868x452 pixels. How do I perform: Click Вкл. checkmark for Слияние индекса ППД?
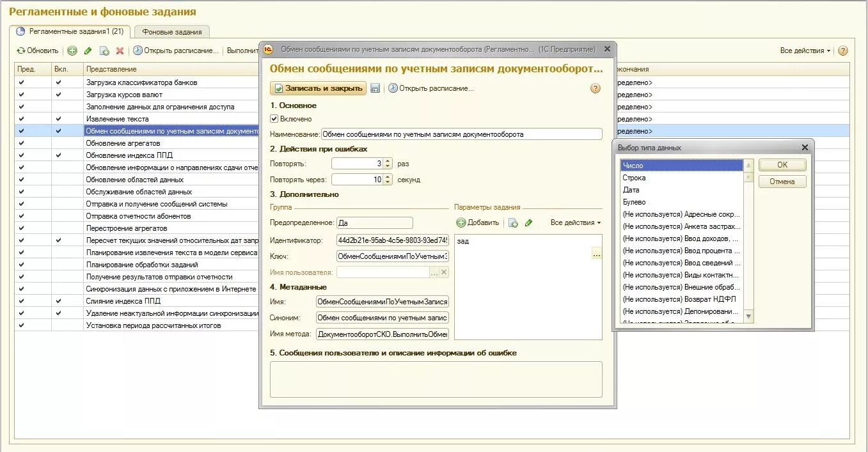click(x=59, y=301)
